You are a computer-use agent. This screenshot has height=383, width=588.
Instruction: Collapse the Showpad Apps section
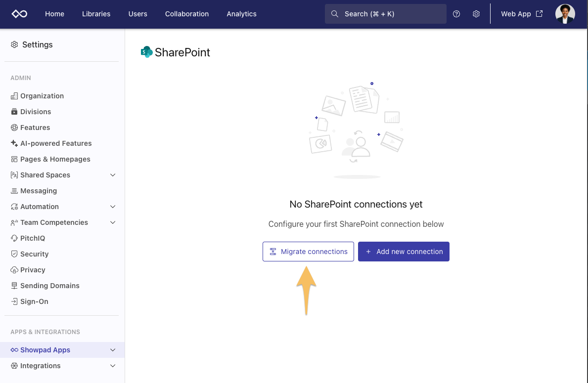point(113,349)
